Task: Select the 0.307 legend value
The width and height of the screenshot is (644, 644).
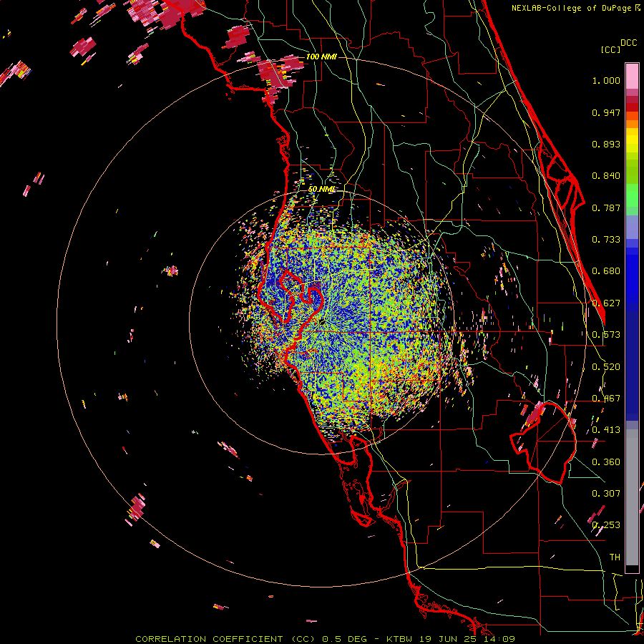Action: [606, 494]
